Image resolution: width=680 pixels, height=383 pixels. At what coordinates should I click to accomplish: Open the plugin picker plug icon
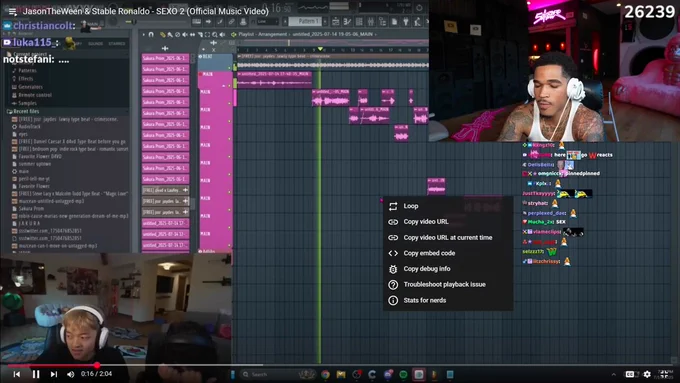coord(405,21)
